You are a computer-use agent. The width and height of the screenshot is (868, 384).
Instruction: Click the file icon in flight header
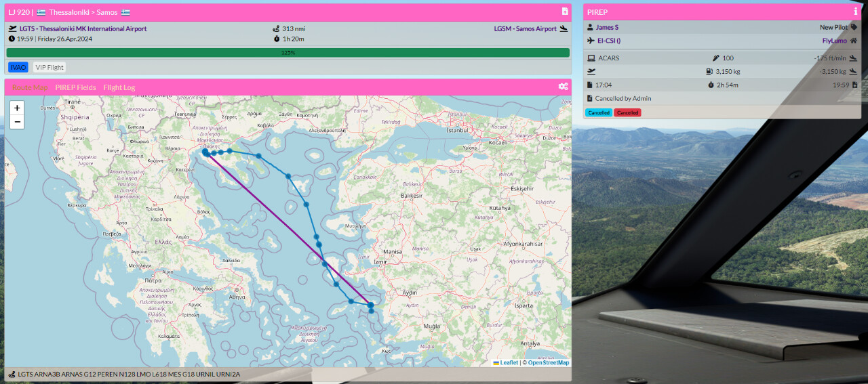tap(565, 12)
